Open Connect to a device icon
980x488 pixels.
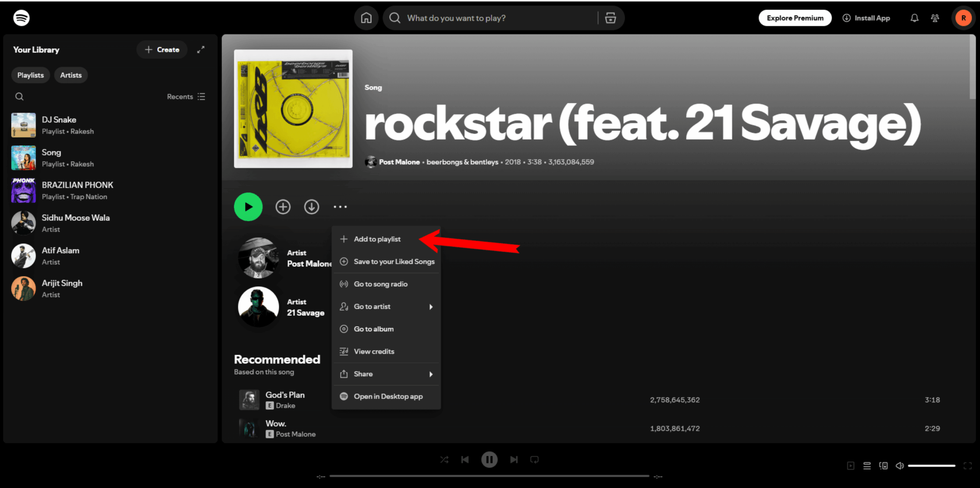[884, 466]
